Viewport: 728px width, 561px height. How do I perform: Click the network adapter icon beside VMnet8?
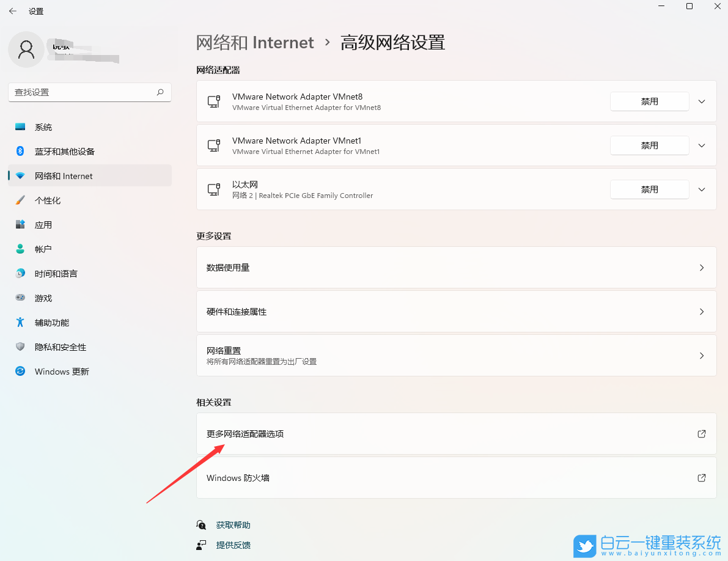click(213, 101)
